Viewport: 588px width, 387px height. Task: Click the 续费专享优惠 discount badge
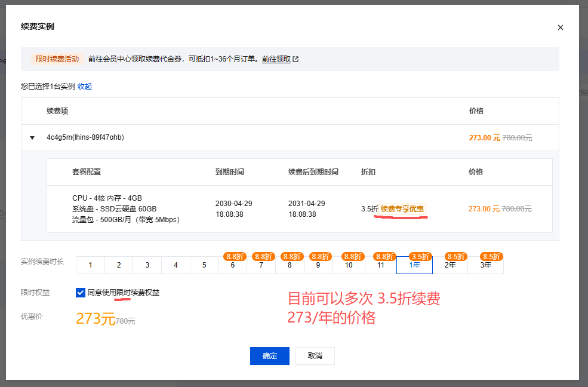pyautogui.click(x=401, y=209)
